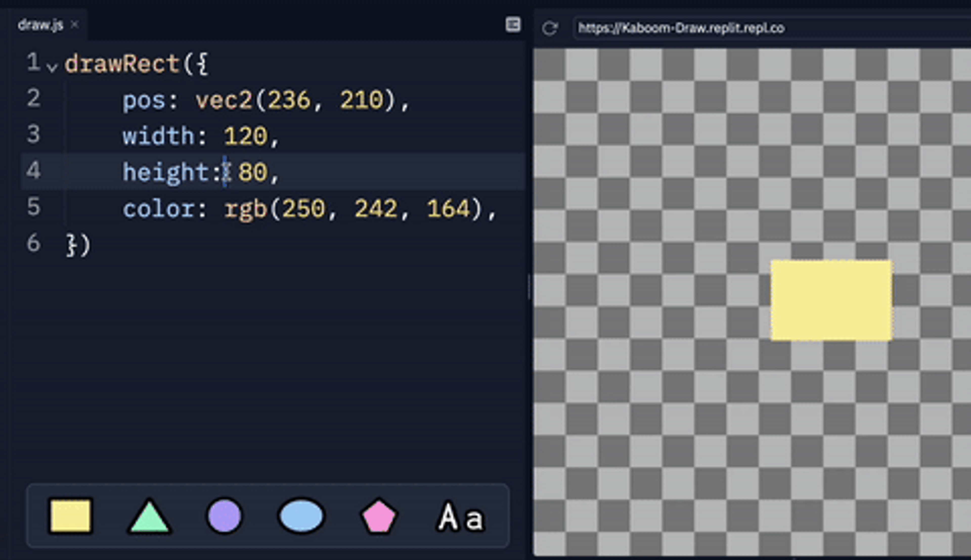
Task: Select the yellow square shape tool
Action: click(71, 516)
